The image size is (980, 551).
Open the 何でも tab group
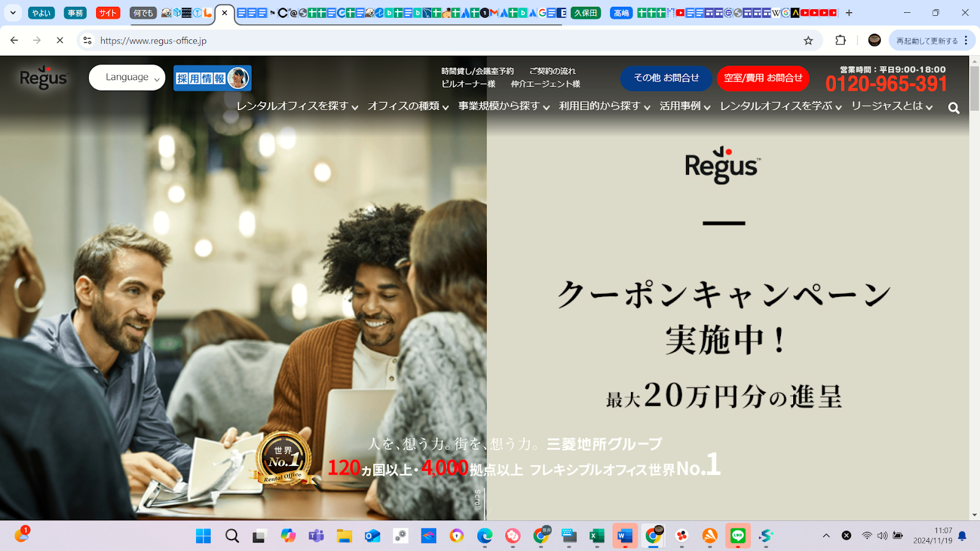pos(143,13)
